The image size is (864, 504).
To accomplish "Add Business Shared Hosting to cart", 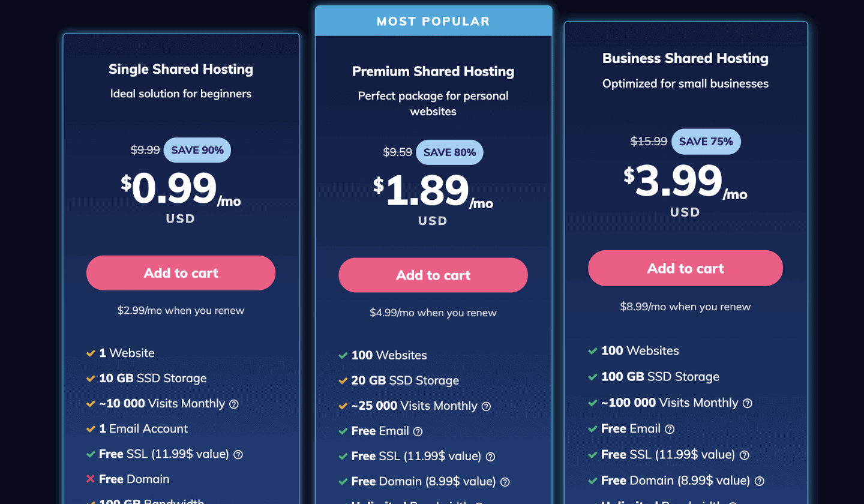I will point(685,268).
